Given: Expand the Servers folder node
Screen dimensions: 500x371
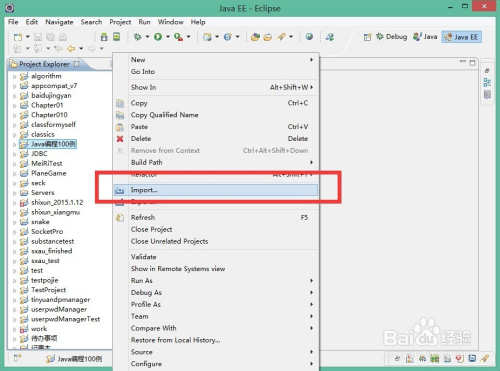Looking at the screenshot, I should pyautogui.click(x=14, y=193).
